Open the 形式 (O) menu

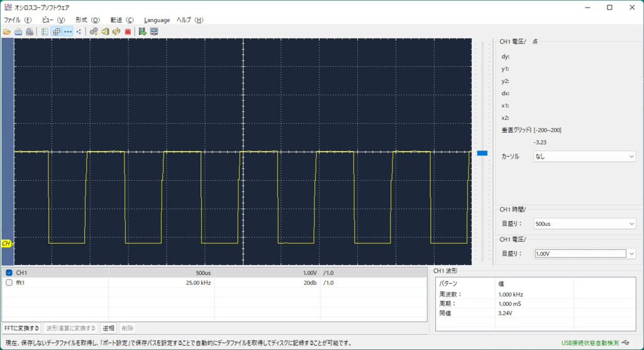[x=87, y=20]
